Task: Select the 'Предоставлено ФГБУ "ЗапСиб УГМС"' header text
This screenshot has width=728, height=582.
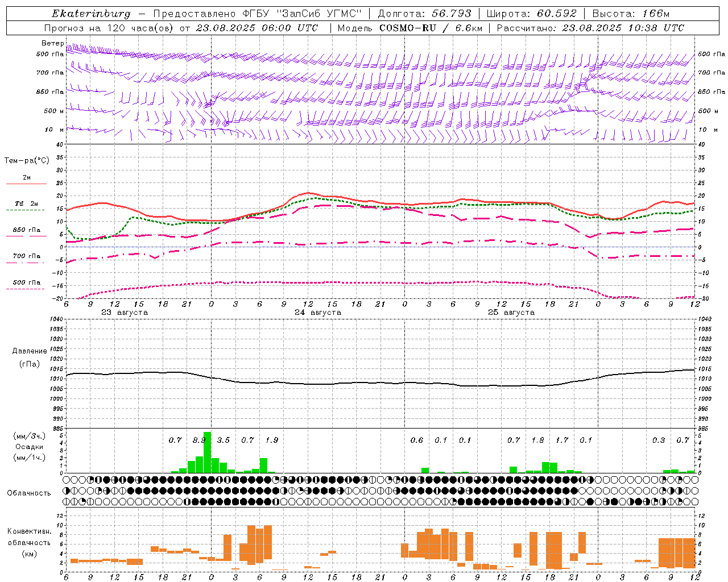Action: 258,14
